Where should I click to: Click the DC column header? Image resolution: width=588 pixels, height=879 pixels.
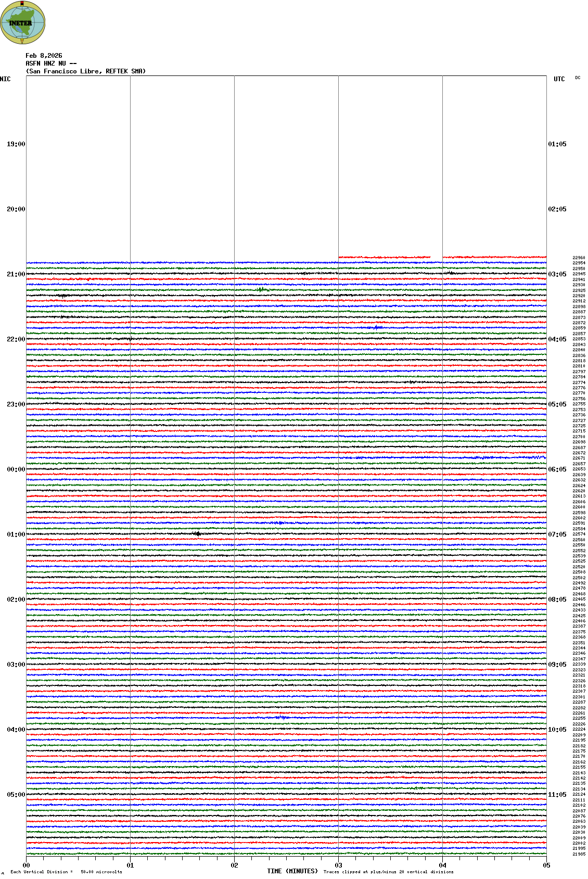tap(578, 78)
